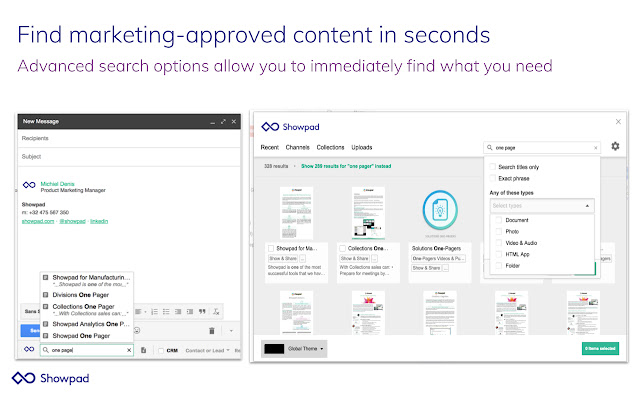Select the Showpad for Ma... card checkbox

[x=271, y=248]
